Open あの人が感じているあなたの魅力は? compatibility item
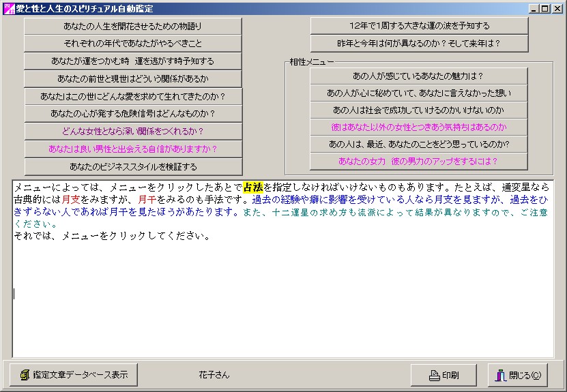567x392 pixels. click(419, 76)
